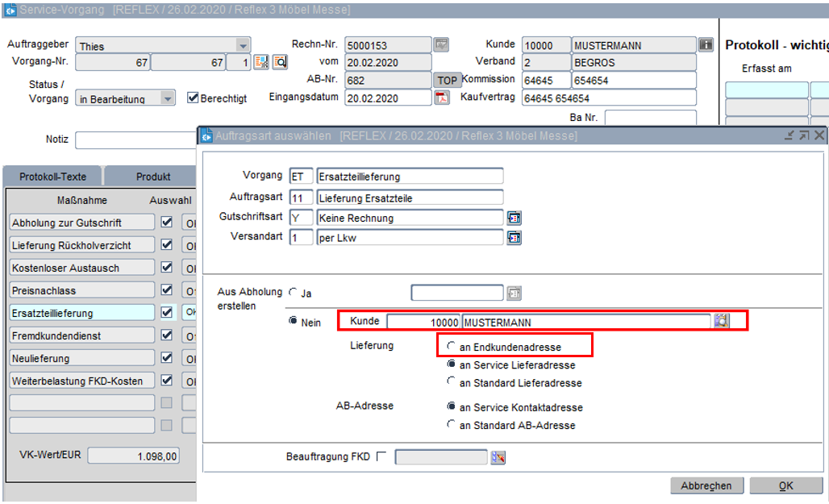Click the info icon beside MUSTERMANN customer
Image resolution: width=829 pixels, height=504 pixels.
(x=706, y=45)
